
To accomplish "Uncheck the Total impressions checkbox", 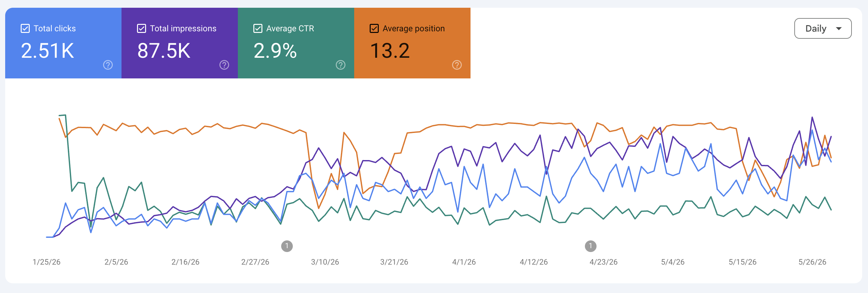I will pyautogui.click(x=142, y=29).
